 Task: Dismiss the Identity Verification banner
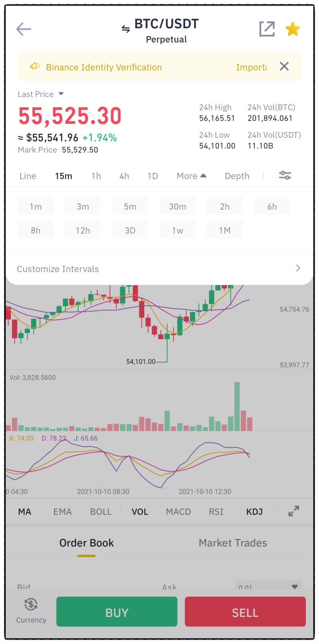point(284,66)
